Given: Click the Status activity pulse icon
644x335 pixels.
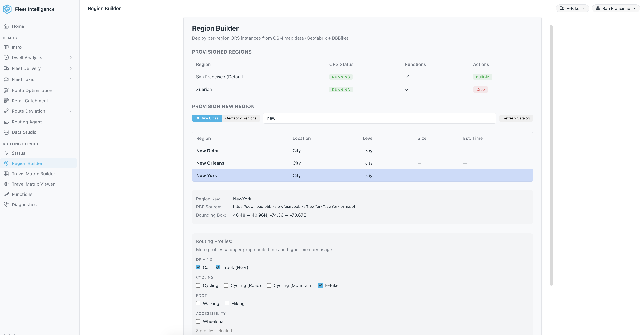Looking at the screenshot, I should pyautogui.click(x=6, y=153).
